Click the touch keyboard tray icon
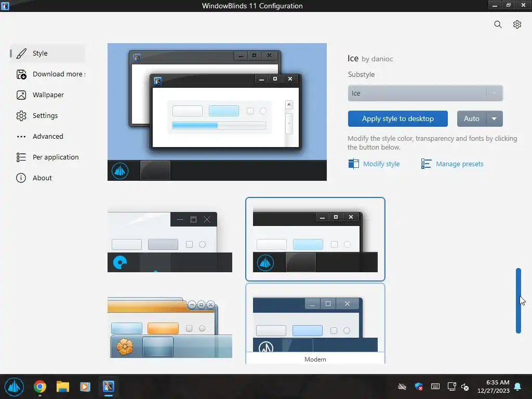Image resolution: width=532 pixels, height=399 pixels. (x=435, y=387)
